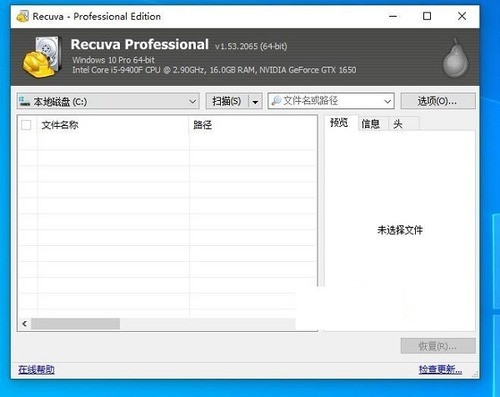Click the Recuva hard-hat drive logo

click(42, 57)
